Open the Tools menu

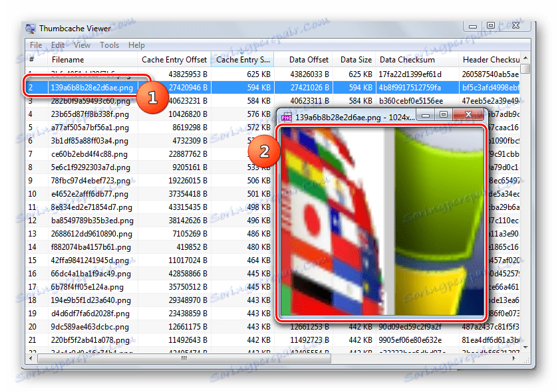coord(109,45)
